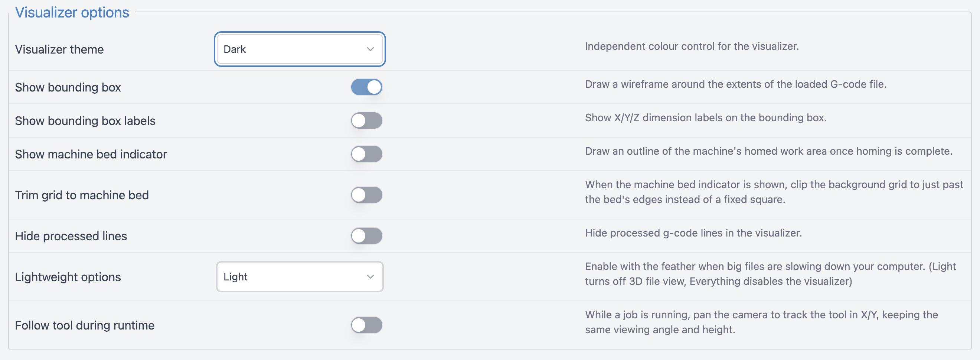
Task: Click the Trim grid to machine bed label
Action: (x=82, y=195)
